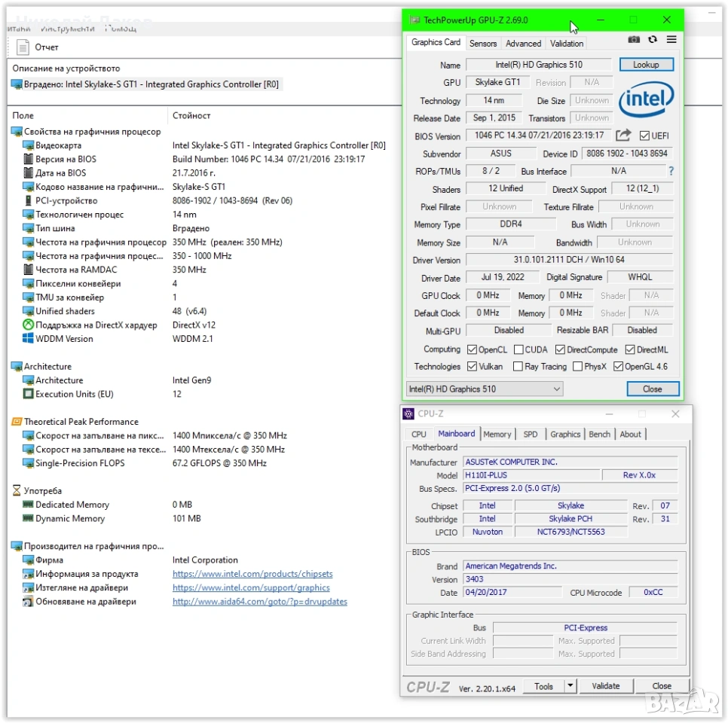Click the Intel logo in GPU-Z
This screenshot has height=723, width=728.
click(x=647, y=99)
